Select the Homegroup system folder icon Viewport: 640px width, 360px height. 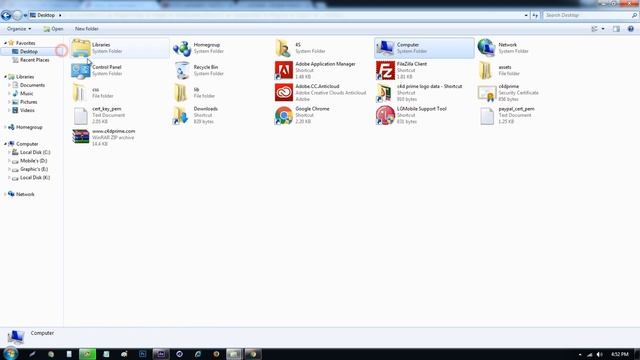[182, 48]
